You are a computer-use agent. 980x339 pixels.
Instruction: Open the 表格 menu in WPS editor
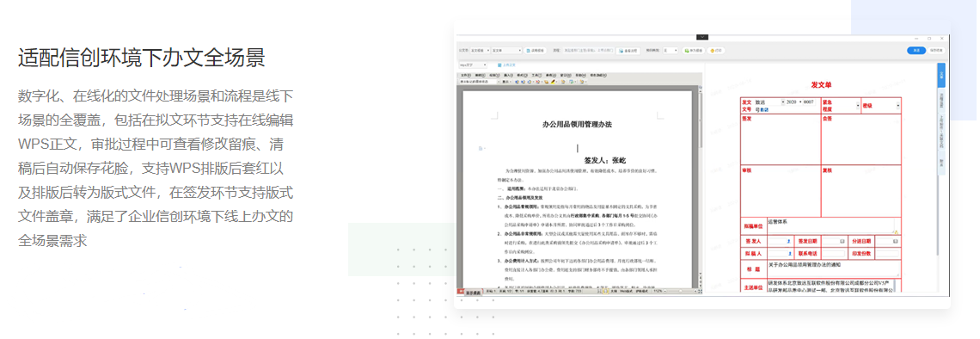tap(551, 75)
